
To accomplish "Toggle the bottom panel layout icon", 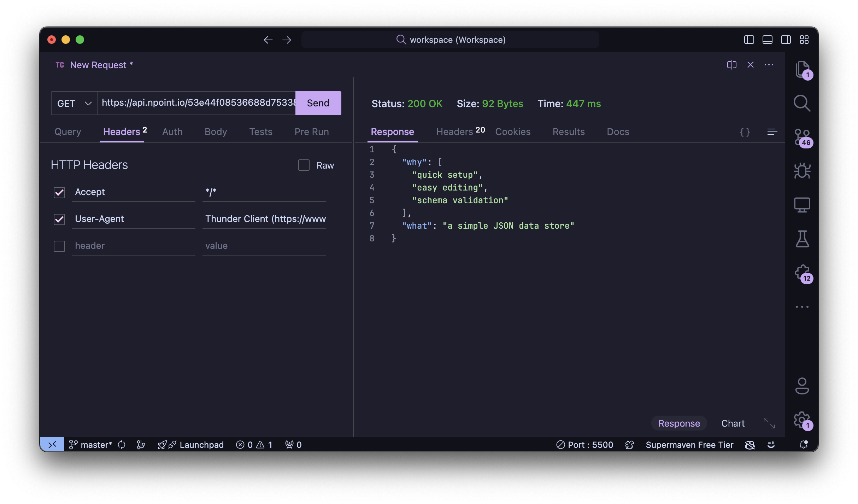I will [767, 40].
